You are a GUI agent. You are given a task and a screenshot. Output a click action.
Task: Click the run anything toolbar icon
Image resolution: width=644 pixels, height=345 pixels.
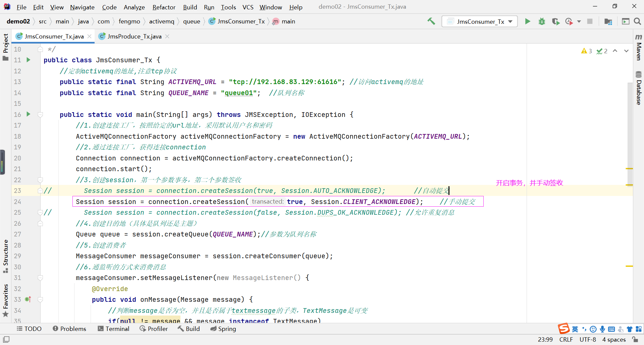[626, 21]
